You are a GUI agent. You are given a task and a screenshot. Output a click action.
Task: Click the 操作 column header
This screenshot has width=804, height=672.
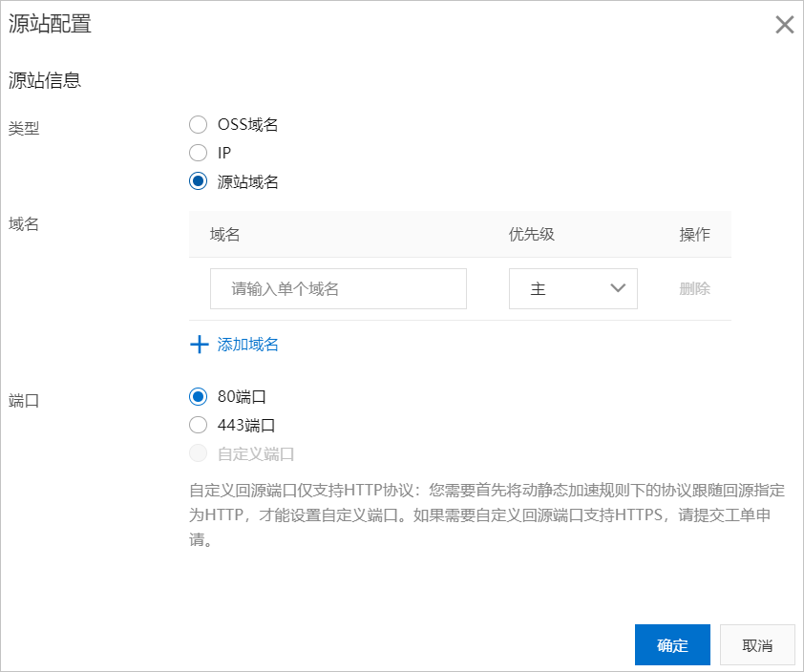click(x=695, y=234)
